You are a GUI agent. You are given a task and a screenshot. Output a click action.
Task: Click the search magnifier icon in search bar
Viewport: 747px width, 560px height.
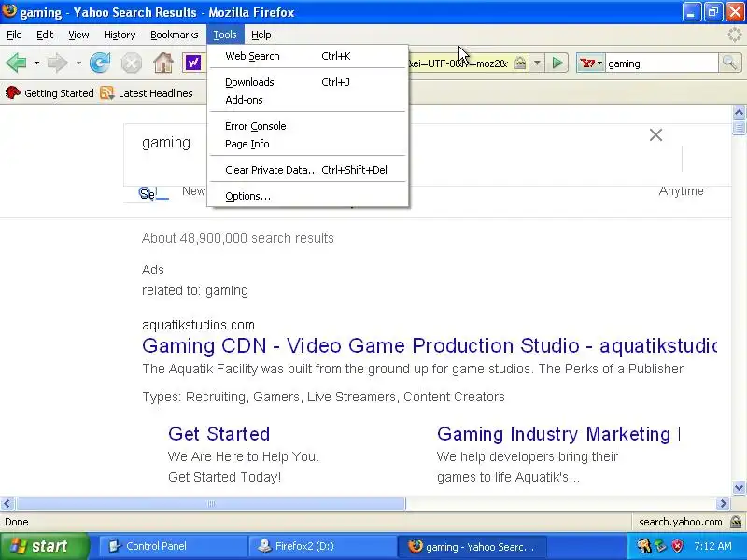[x=729, y=63]
